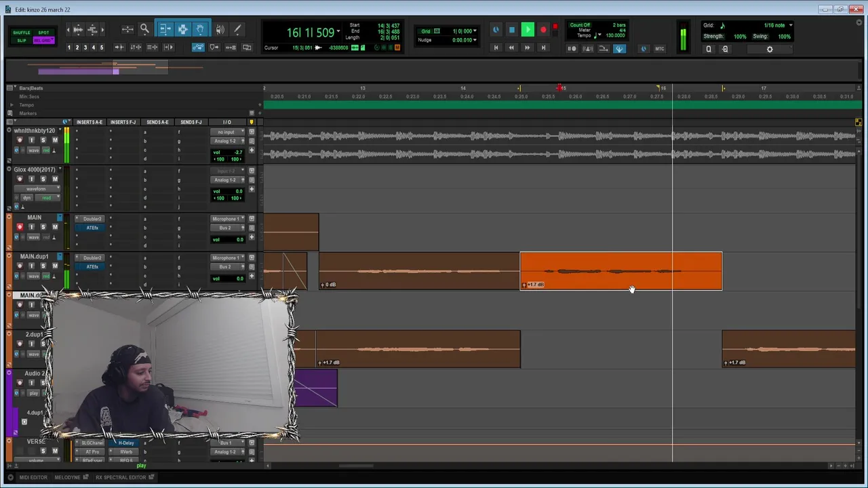This screenshot has height=488, width=868.
Task: Open Glox track 'waveform' view selector
Action: (x=36, y=189)
